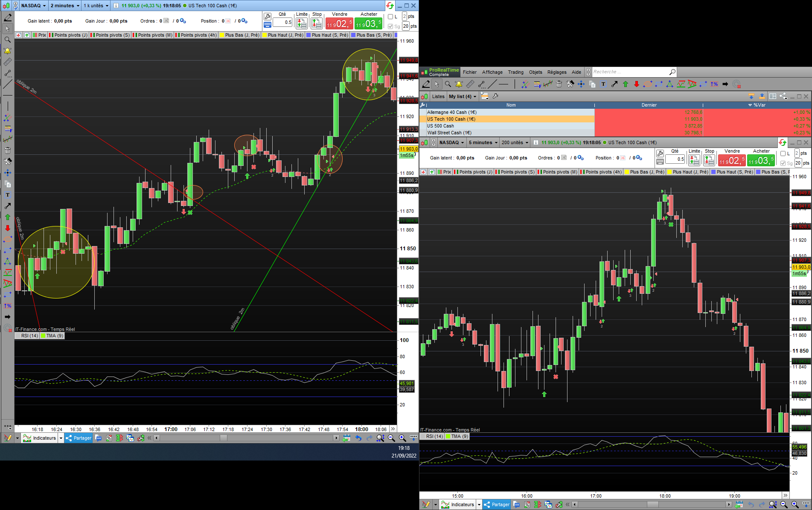This screenshot has width=812, height=510.
Task: Open the 2 minutes timeframe dropdown
Action: [65, 6]
